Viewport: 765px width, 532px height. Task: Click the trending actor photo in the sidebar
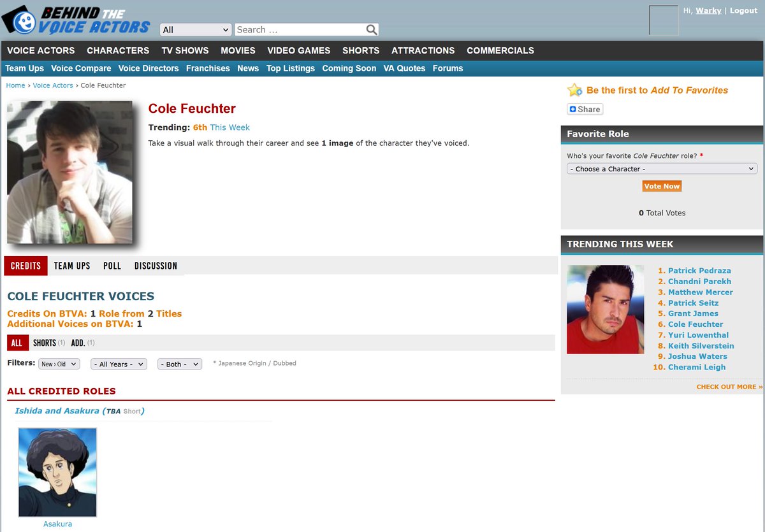tap(606, 309)
